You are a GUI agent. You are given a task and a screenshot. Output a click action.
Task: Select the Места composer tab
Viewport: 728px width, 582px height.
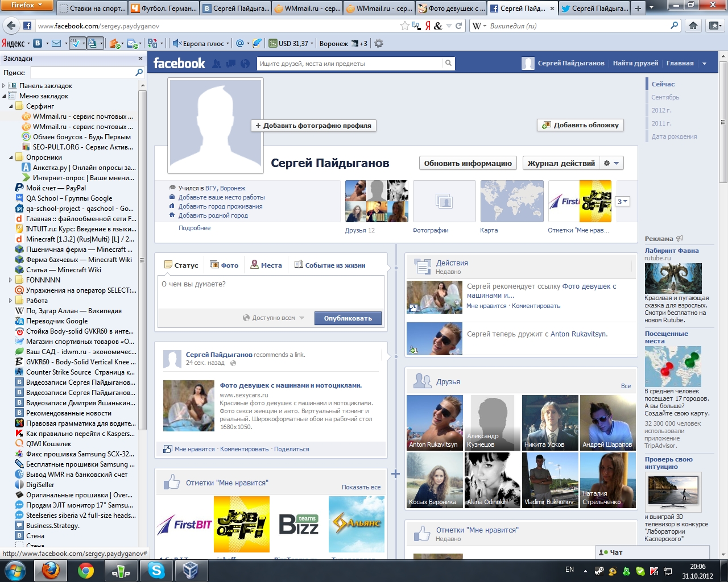(266, 265)
